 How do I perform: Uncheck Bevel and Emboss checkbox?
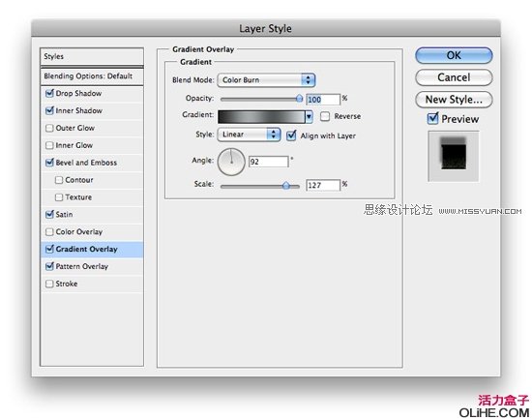click(x=49, y=163)
